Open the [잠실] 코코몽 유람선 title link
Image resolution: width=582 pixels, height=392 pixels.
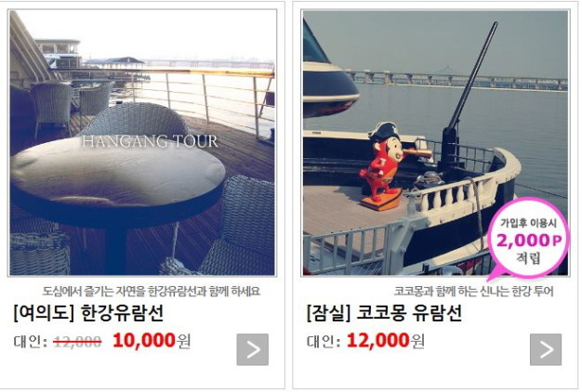click(384, 313)
